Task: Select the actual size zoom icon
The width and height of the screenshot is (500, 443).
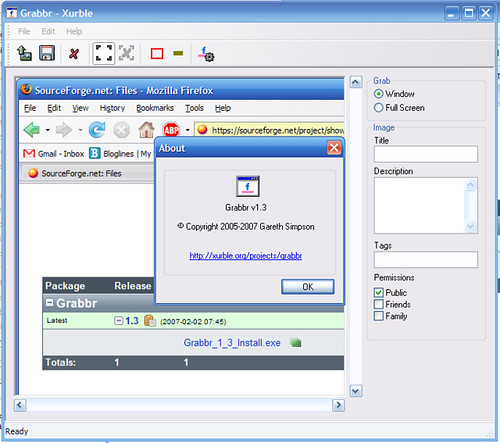Action: [126, 53]
